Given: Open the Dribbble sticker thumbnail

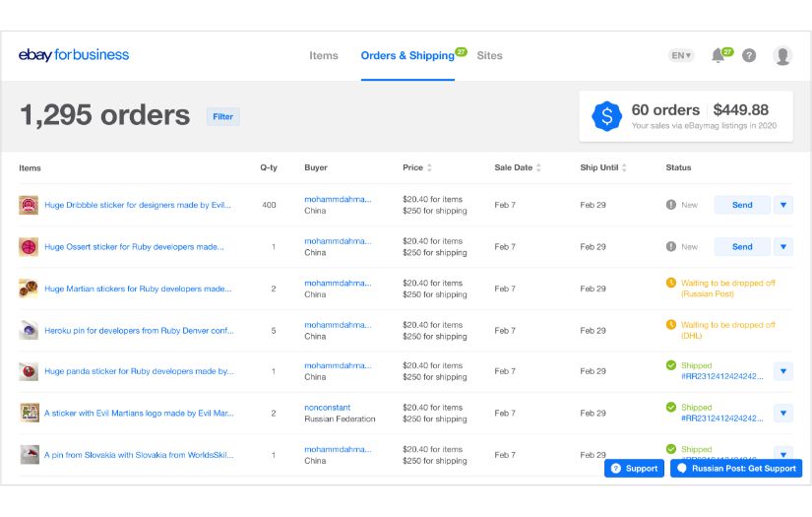Looking at the screenshot, I should pyautogui.click(x=29, y=205).
